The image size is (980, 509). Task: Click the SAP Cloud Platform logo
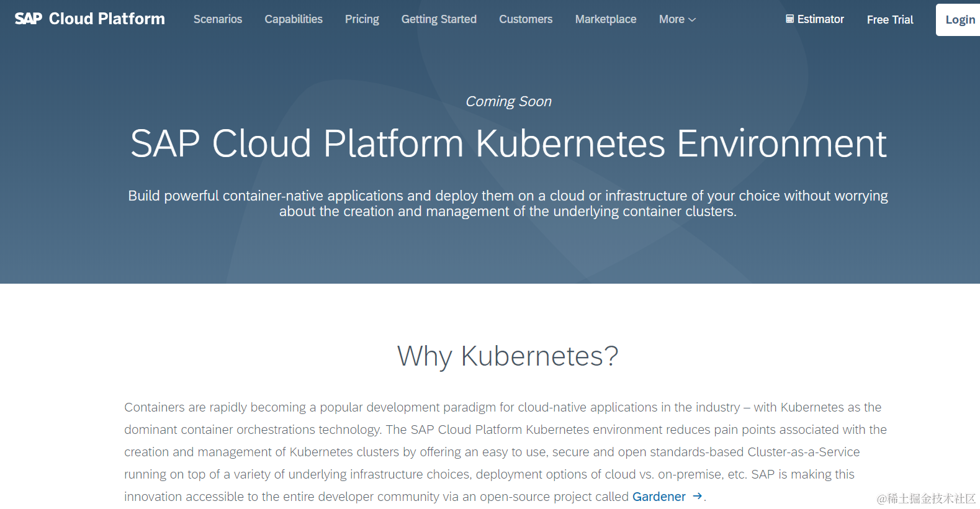pyautogui.click(x=90, y=19)
